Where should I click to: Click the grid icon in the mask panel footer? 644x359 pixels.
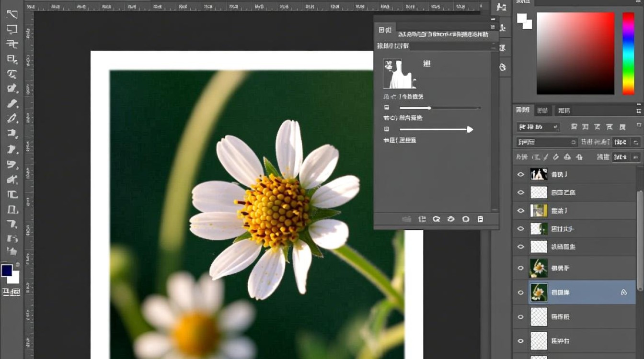click(x=422, y=219)
